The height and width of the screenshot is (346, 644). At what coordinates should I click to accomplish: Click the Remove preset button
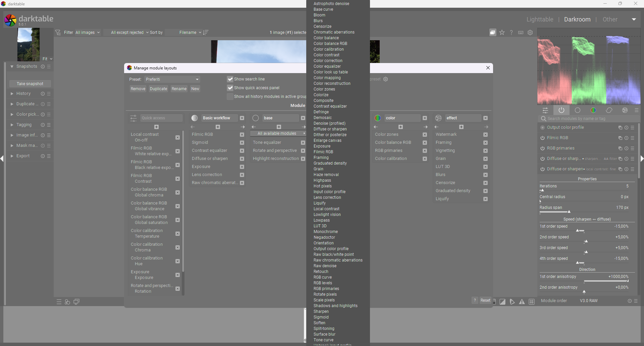coord(138,89)
